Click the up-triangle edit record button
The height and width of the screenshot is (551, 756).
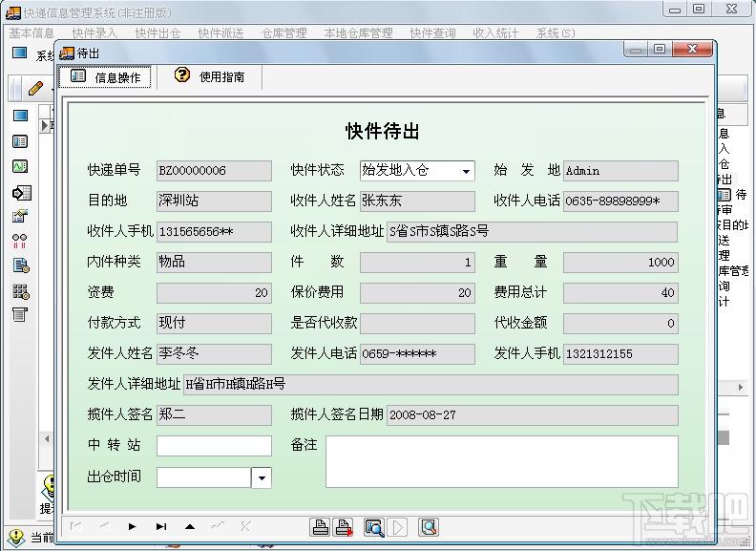coord(190,527)
